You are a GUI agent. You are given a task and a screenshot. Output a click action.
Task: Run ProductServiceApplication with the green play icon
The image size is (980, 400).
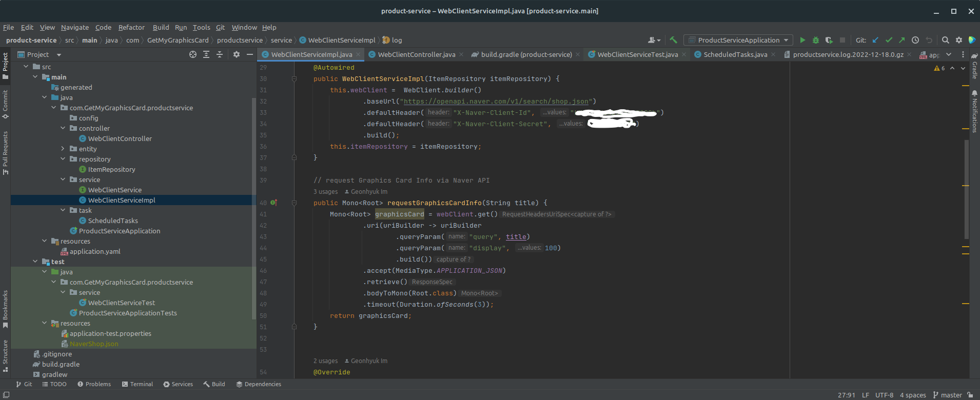tap(802, 40)
